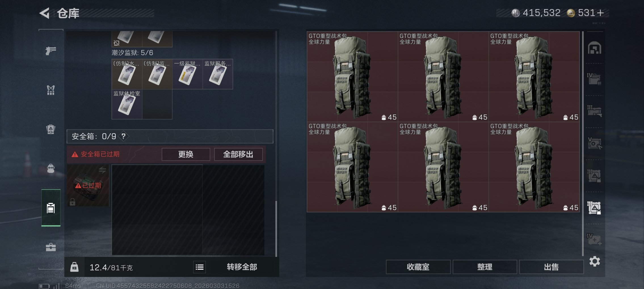Image resolution: width=644 pixels, height=289 pixels.
Task: Open the warehouse settings gear icon
Action: point(594,261)
